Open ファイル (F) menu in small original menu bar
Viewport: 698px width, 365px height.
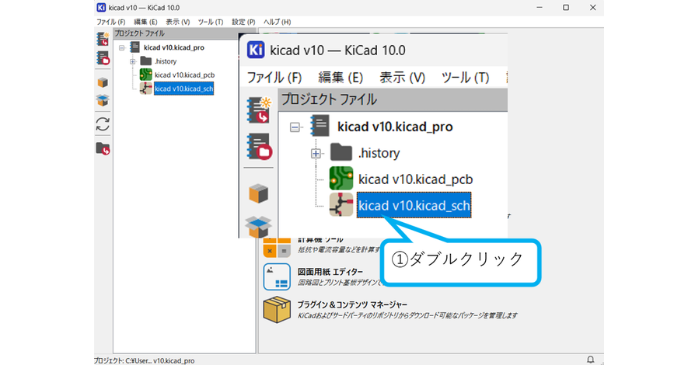111,22
